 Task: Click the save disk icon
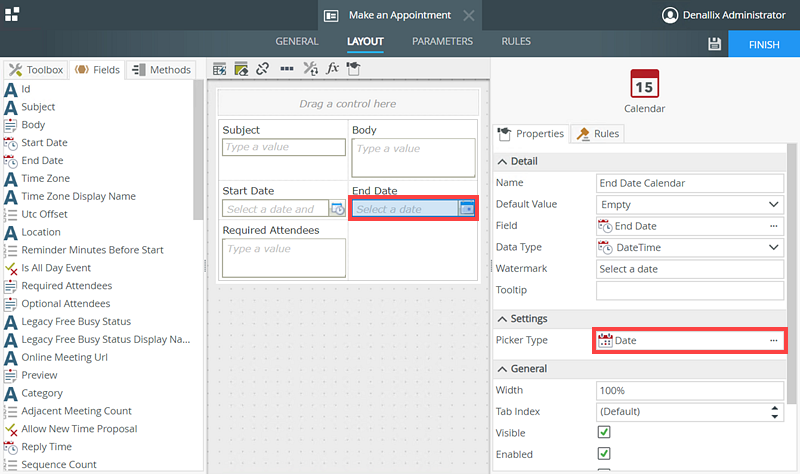(x=714, y=44)
